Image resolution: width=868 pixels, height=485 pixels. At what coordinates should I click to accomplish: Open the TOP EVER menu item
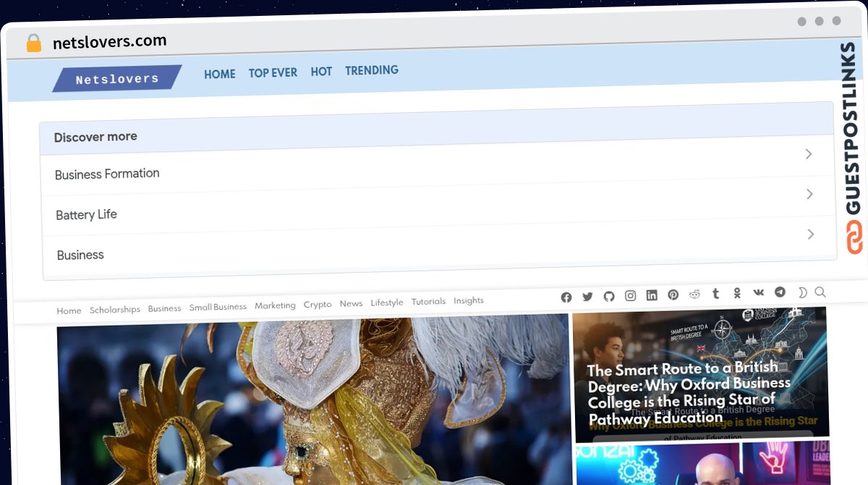[273, 73]
